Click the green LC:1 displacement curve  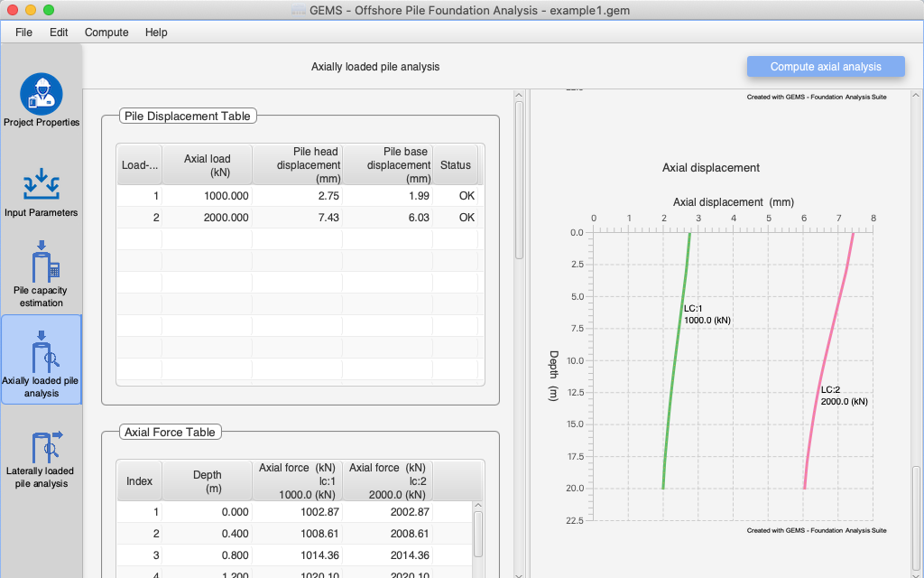(677, 361)
